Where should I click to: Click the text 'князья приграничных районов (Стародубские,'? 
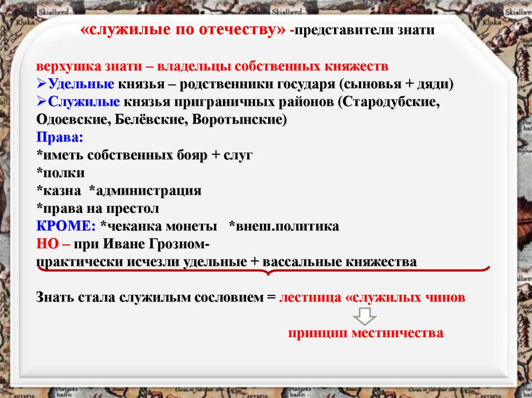[282, 102]
